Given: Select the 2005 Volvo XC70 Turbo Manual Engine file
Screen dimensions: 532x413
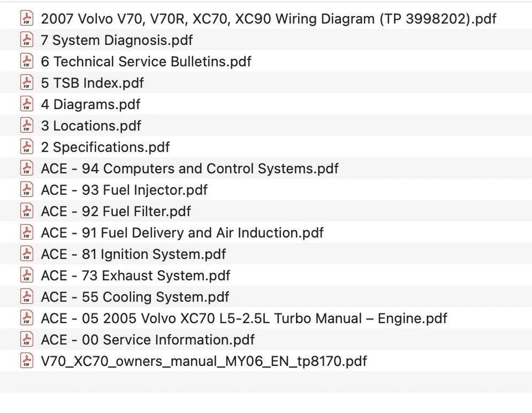Looking at the screenshot, I should (x=244, y=318).
